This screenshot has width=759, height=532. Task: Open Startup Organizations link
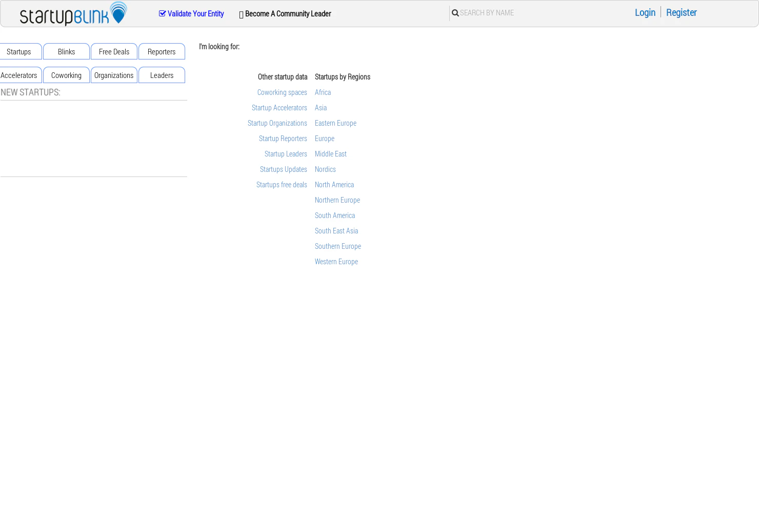(x=277, y=123)
